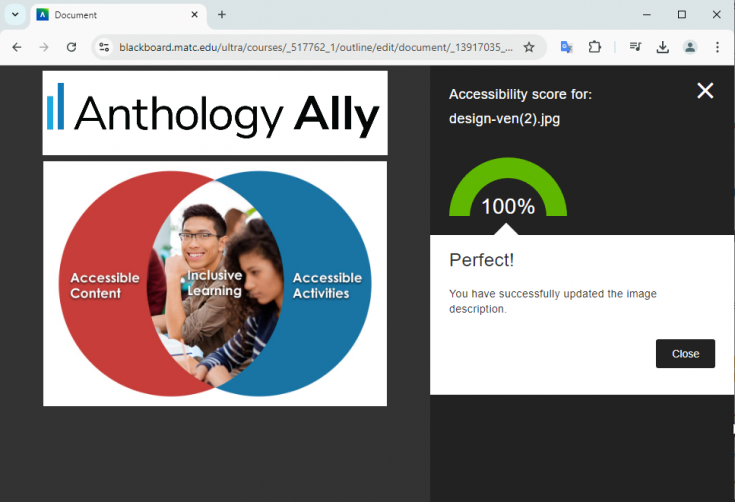Click the design-ven(2).jpg file name
This screenshot has width=735, height=502.
coord(504,119)
